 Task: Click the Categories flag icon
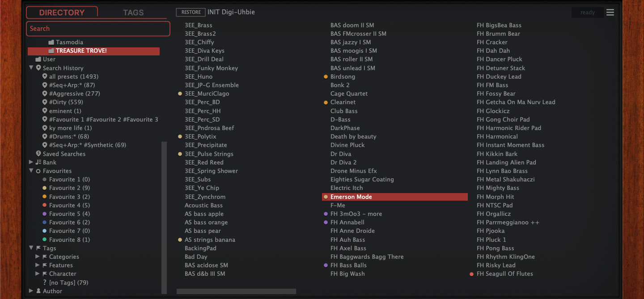(x=45, y=257)
